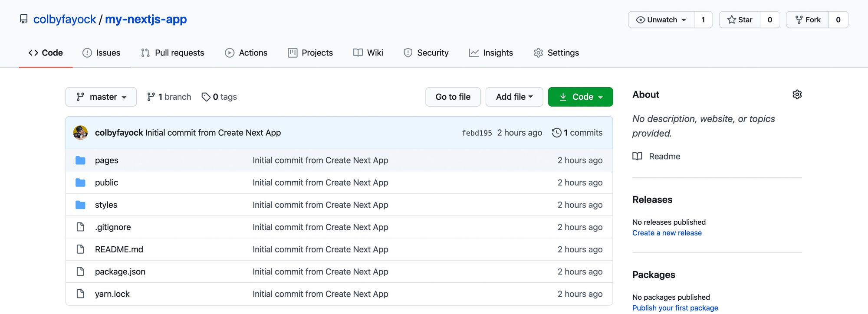The width and height of the screenshot is (868, 314).
Task: Open the package.json file
Action: [x=120, y=272]
